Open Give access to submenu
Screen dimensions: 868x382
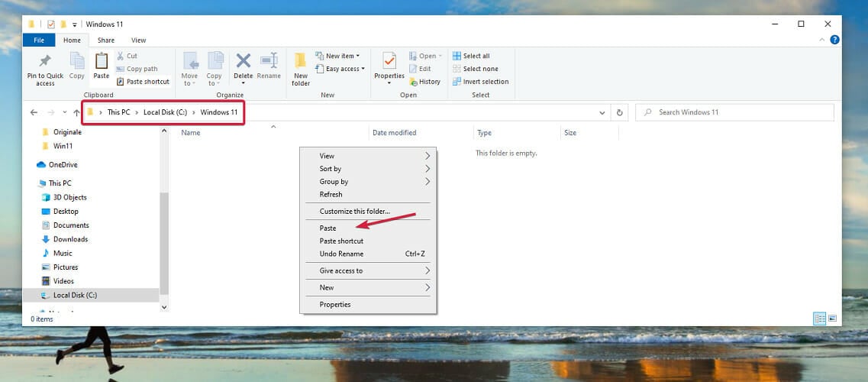(x=368, y=270)
